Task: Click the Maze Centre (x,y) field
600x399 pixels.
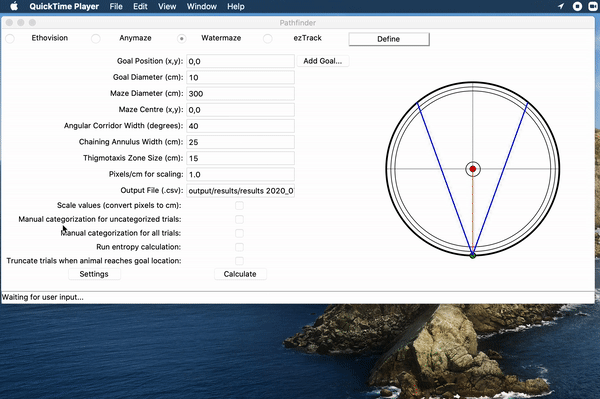Action: tap(240, 110)
